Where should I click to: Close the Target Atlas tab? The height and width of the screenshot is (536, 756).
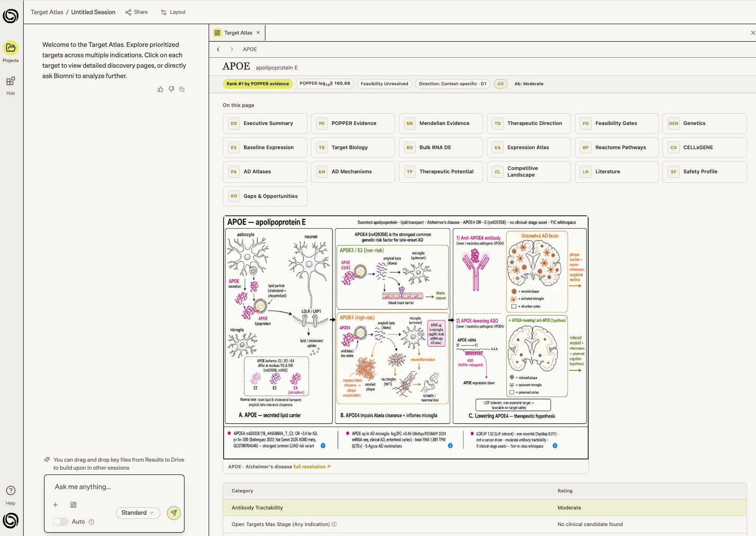(258, 33)
